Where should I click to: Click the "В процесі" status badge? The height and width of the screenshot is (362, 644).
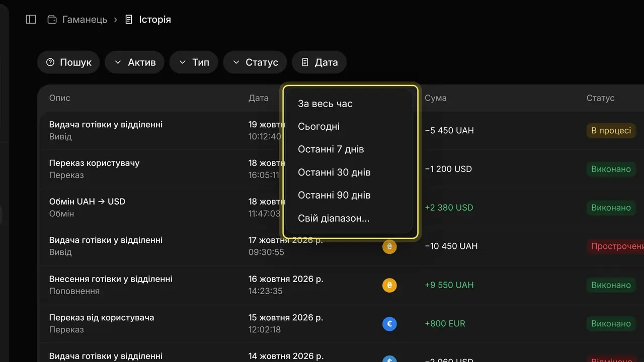611,131
